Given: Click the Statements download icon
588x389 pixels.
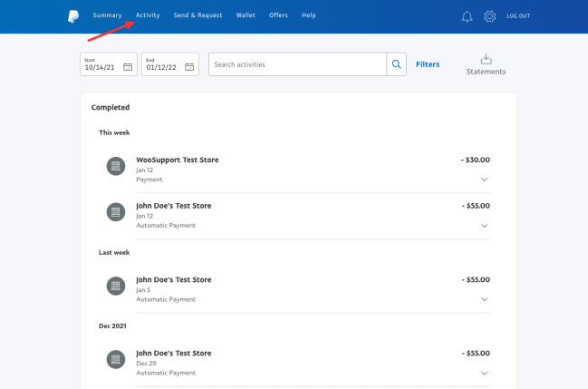Looking at the screenshot, I should coord(486,59).
